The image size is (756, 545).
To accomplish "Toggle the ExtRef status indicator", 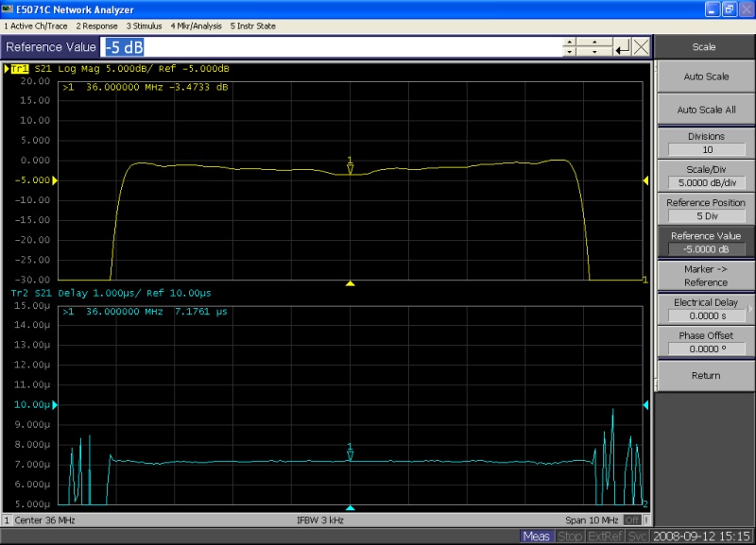I will pos(606,536).
